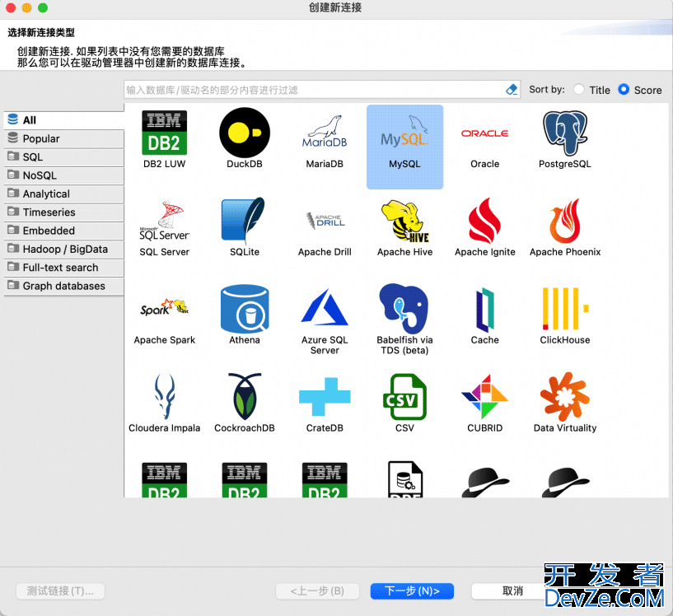673x616 pixels.
Task: Choose PostgreSQL elephant icon
Action: (x=565, y=133)
